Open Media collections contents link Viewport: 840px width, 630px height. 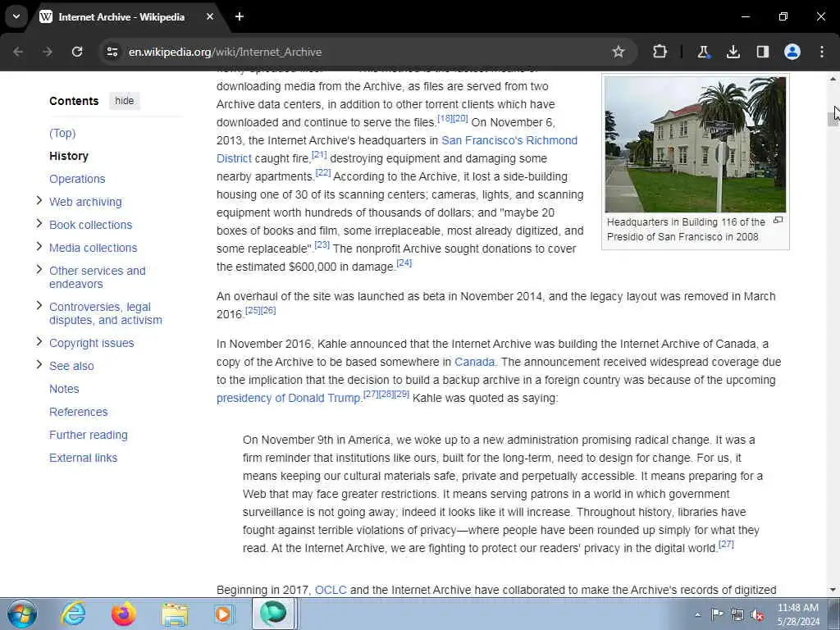94,248
